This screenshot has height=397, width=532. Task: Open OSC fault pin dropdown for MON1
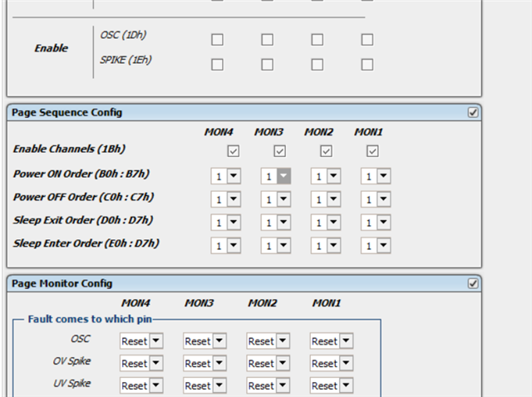point(332,341)
